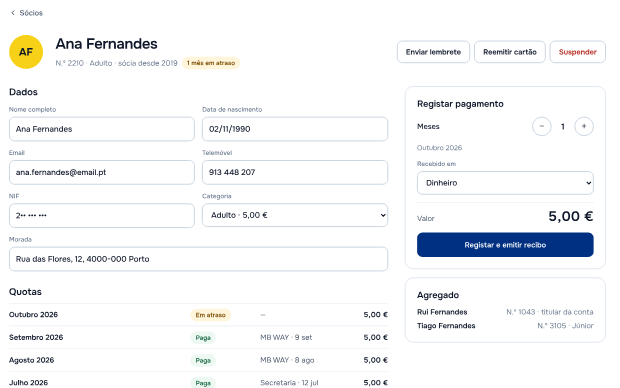Click 'Secretaria · 12 jul' payment info
The height and width of the screenshot is (388, 620).
(x=289, y=382)
